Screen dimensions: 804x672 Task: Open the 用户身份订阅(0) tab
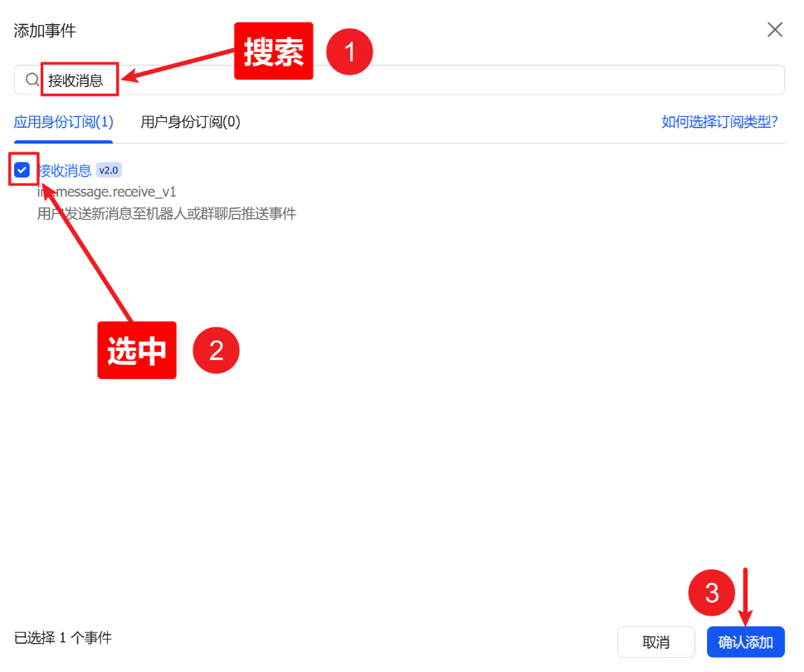[x=190, y=122]
